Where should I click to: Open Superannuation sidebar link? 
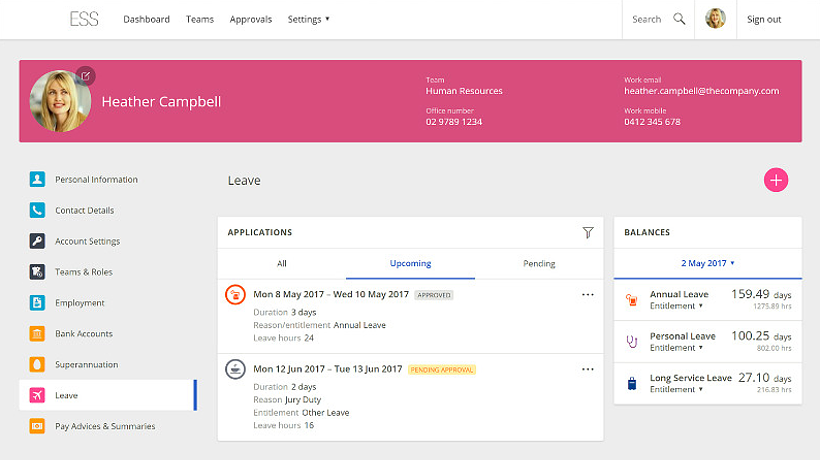tap(87, 364)
